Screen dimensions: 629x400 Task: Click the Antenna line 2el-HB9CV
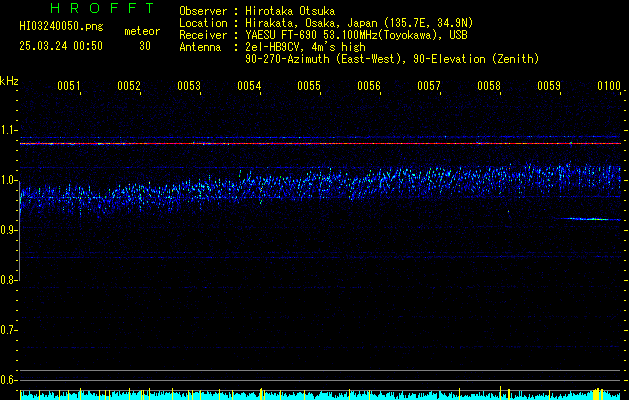[x=272, y=47]
